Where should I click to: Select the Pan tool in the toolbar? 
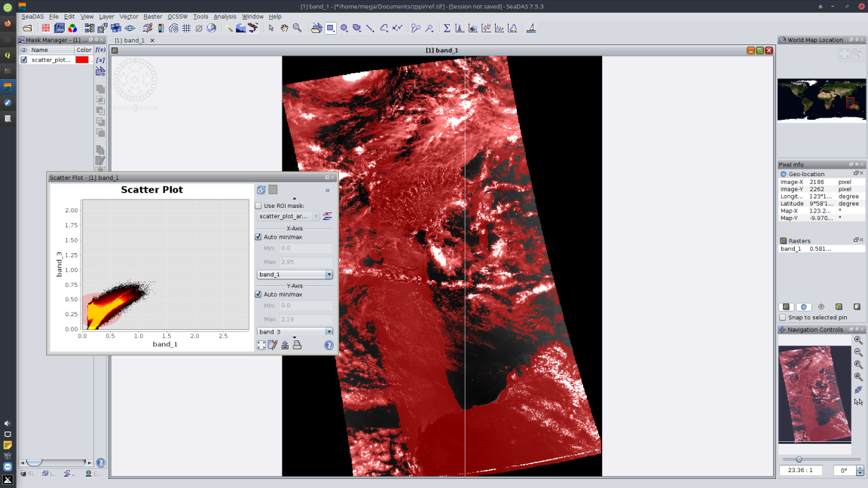coord(284,28)
